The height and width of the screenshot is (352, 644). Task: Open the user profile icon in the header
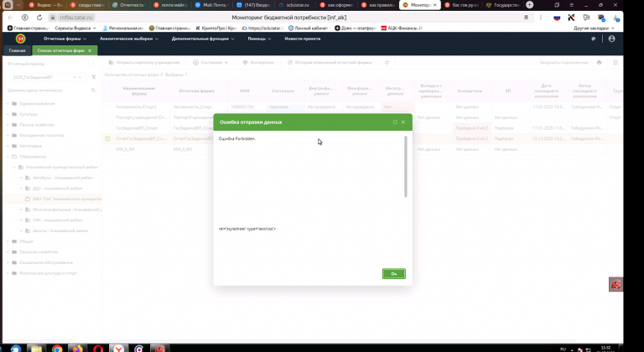click(x=611, y=39)
